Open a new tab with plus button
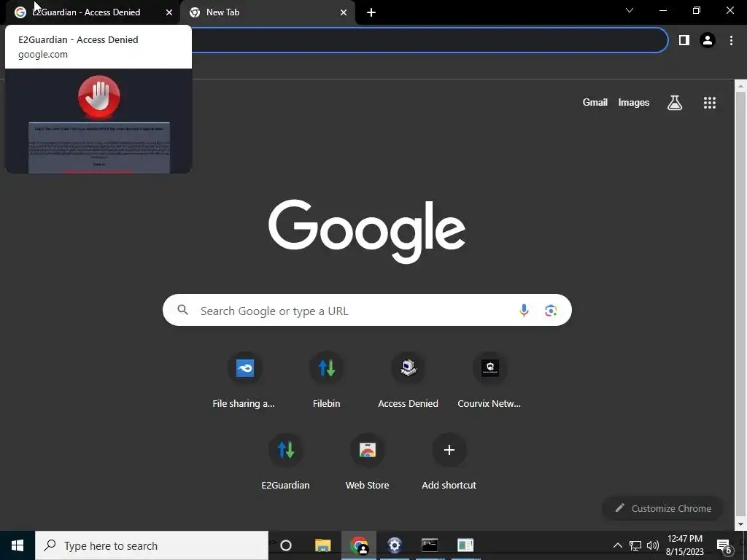This screenshot has width=747, height=560. pyautogui.click(x=371, y=12)
